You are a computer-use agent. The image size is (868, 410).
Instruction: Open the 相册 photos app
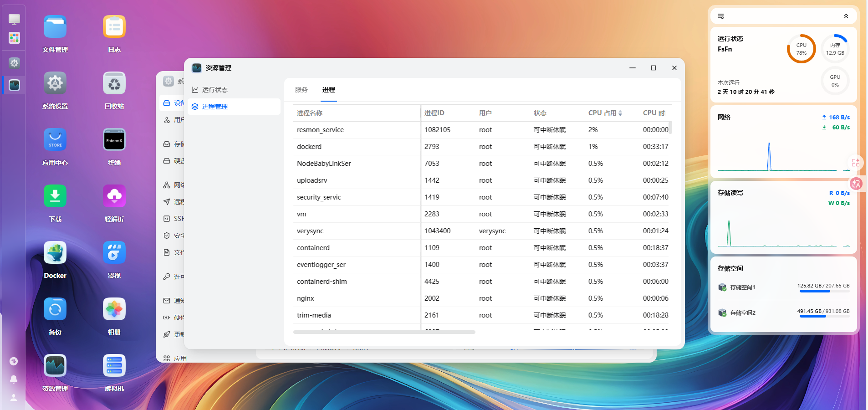(x=114, y=309)
